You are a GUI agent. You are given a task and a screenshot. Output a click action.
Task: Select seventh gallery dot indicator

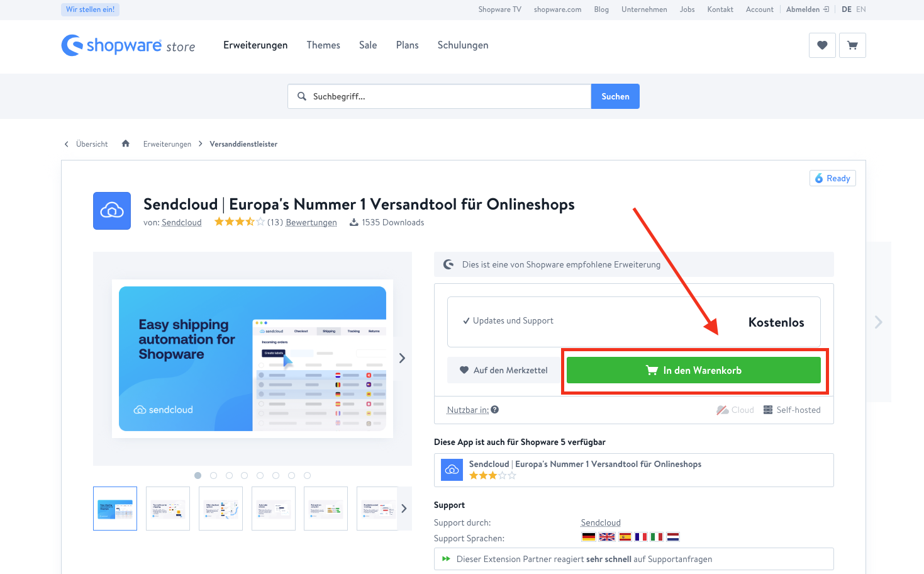pyautogui.click(x=291, y=476)
